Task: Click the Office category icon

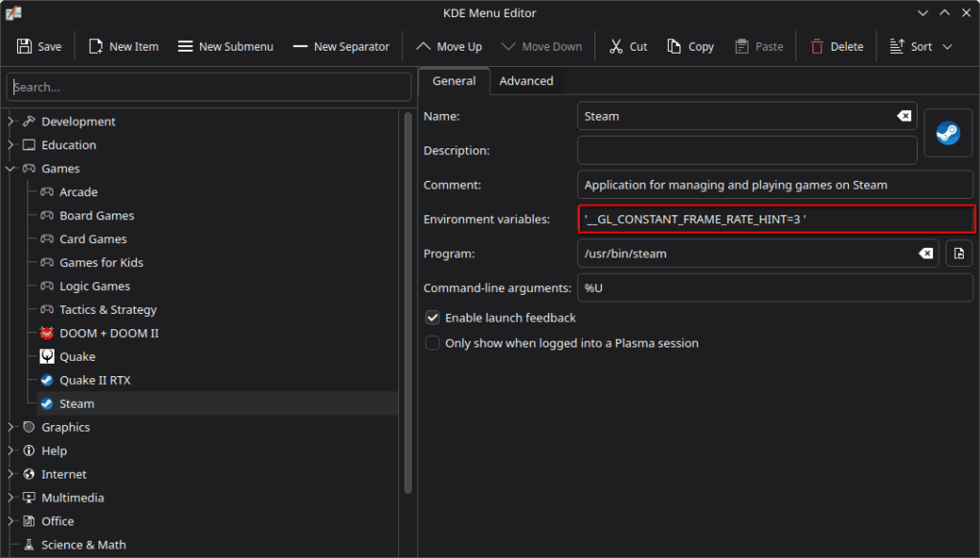Action: (x=29, y=521)
